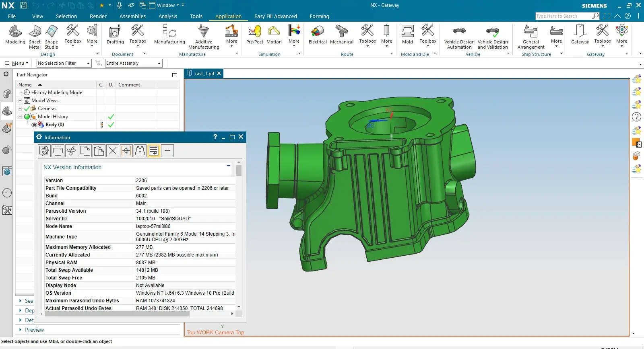Click the Save icon in title bar
Screen dimensions: 644x349
click(24, 5)
